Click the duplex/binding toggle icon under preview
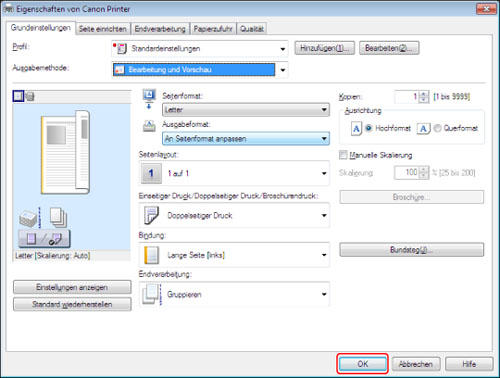Screen dimensions: 500x378 (44, 238)
